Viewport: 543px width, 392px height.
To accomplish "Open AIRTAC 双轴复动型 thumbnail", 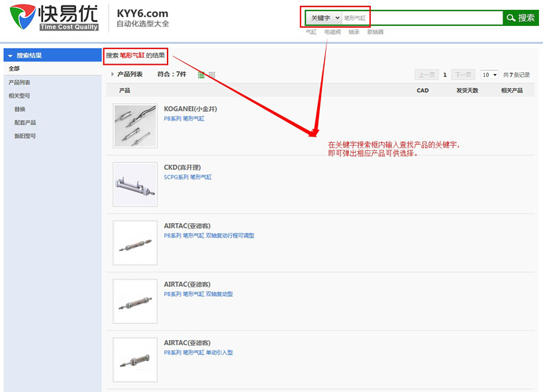I will (x=135, y=301).
